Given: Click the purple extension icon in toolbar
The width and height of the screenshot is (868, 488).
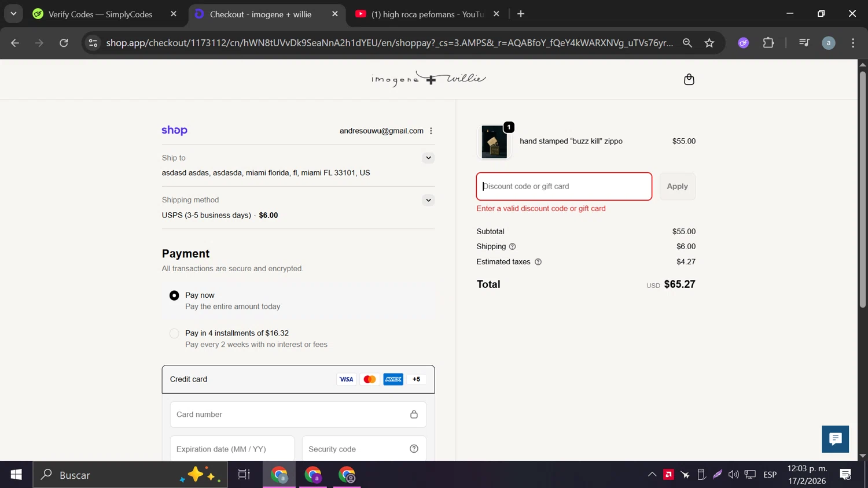Looking at the screenshot, I should pyautogui.click(x=744, y=43).
